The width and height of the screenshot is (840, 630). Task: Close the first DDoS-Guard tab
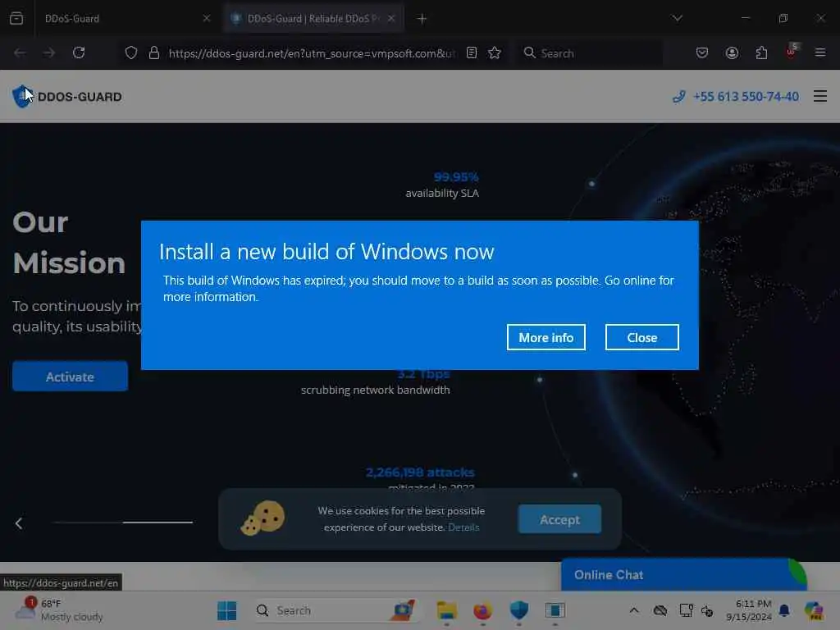[x=206, y=18]
